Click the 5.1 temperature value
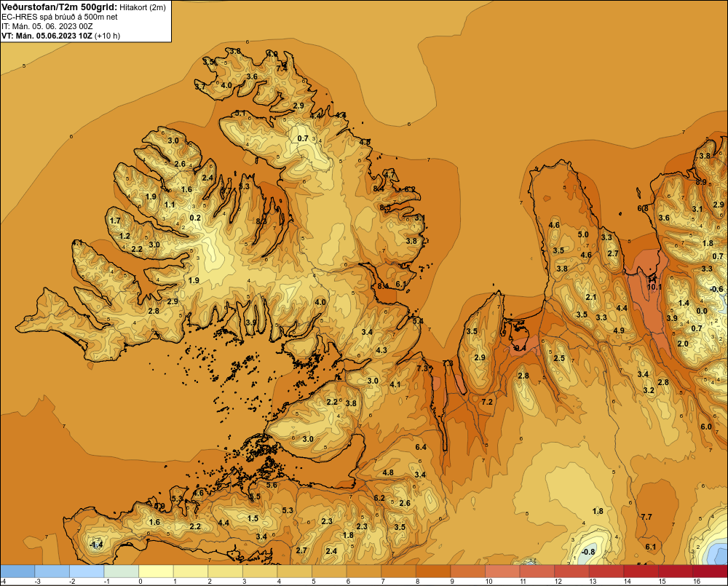This screenshot has width=728, height=586. point(240,113)
